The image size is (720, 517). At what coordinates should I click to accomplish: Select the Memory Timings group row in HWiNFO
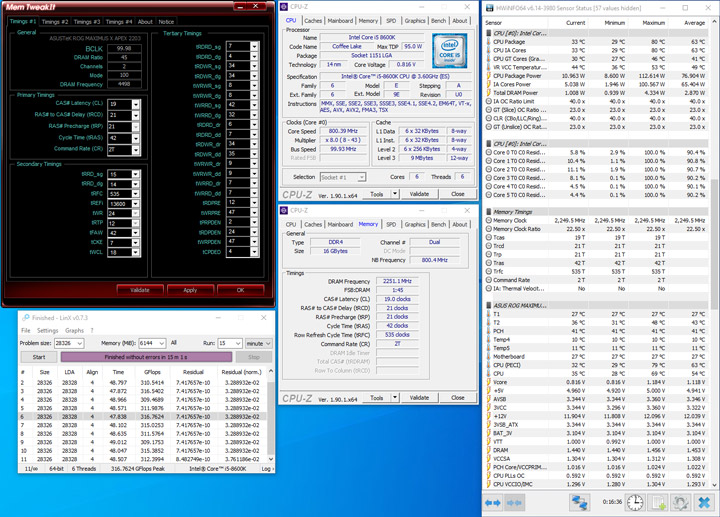click(x=513, y=212)
